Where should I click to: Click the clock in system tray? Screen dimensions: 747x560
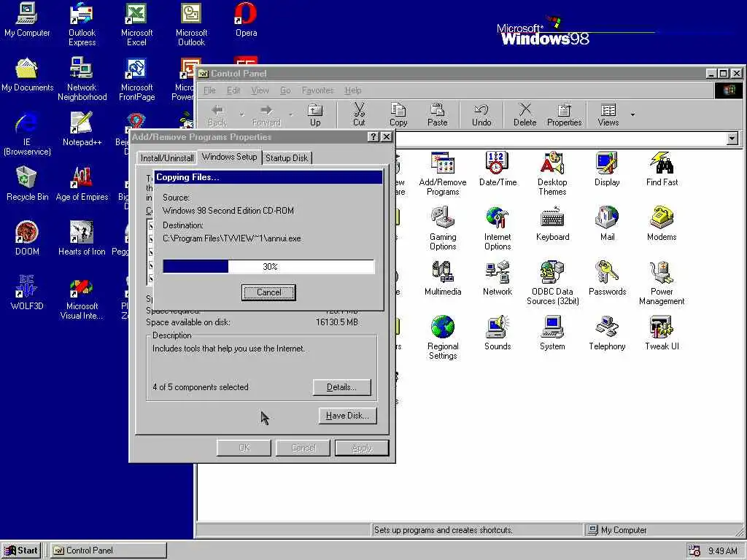click(x=723, y=551)
